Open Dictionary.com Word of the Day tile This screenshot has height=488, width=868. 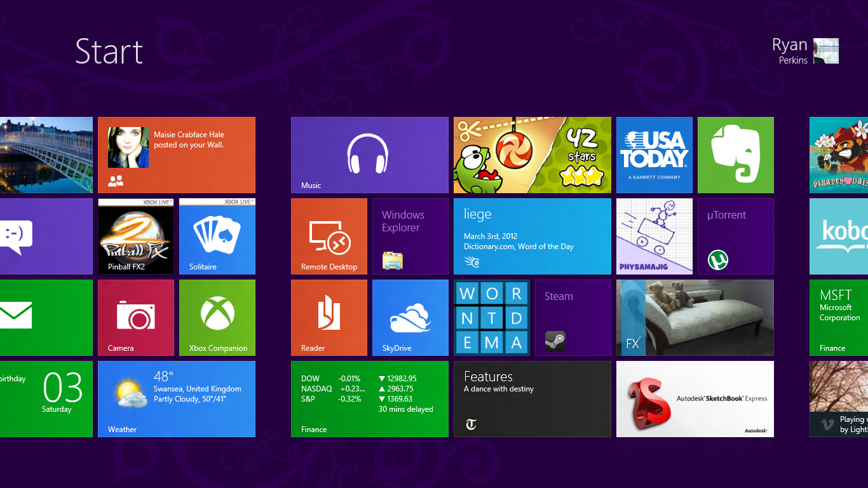pyautogui.click(x=532, y=236)
